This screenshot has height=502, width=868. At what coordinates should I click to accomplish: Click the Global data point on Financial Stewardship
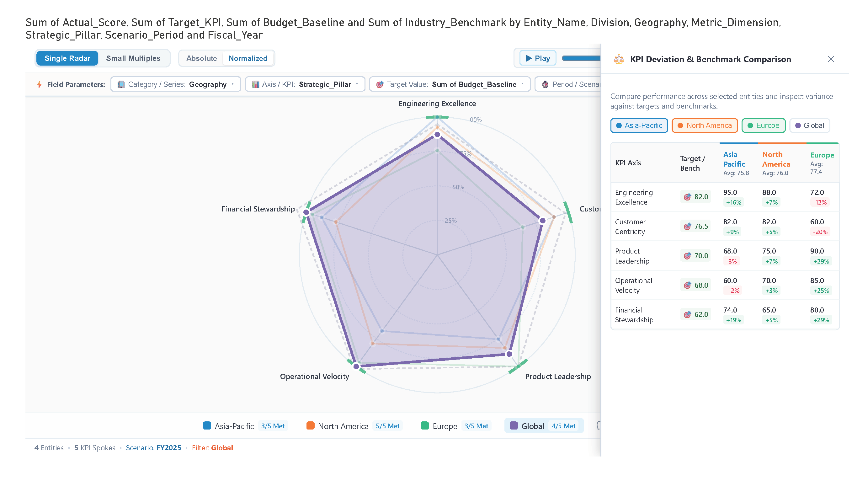pos(306,212)
